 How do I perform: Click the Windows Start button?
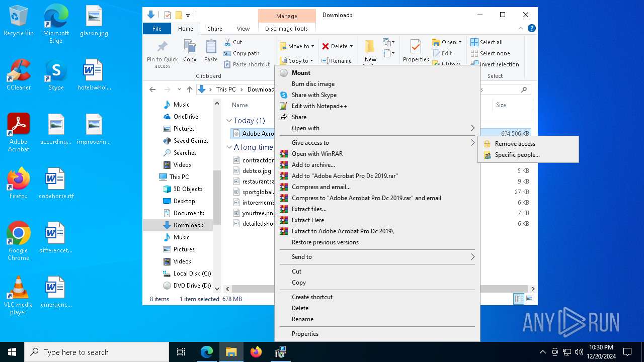(x=12, y=352)
